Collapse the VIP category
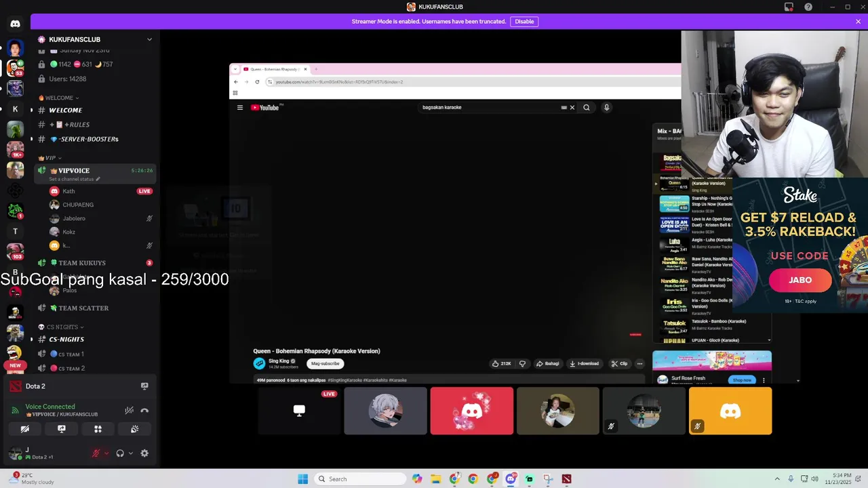This screenshot has width=868, height=488. [50, 158]
